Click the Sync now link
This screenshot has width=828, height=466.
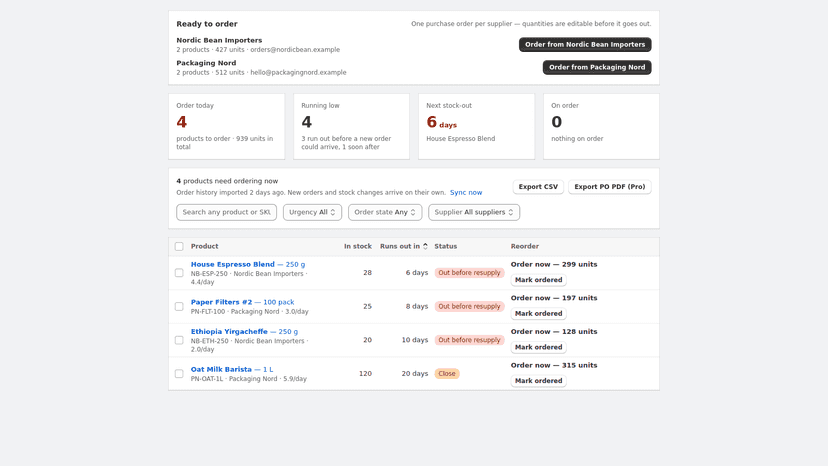[x=466, y=192]
